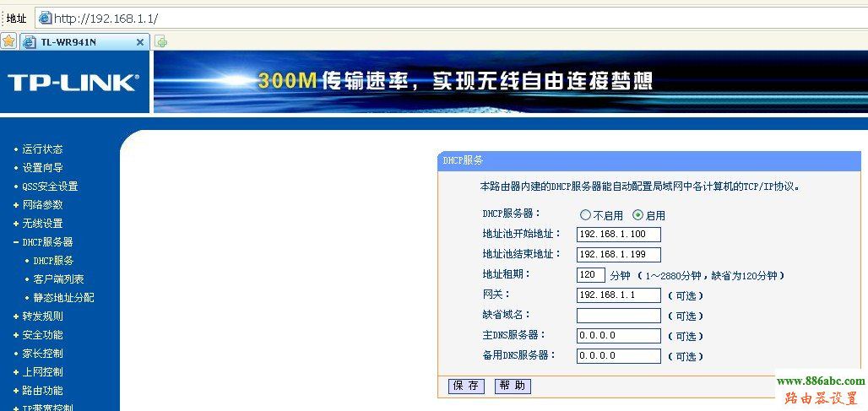Open the 静态地址分配 submenu item
The image size is (868, 411).
pyautogui.click(x=63, y=298)
